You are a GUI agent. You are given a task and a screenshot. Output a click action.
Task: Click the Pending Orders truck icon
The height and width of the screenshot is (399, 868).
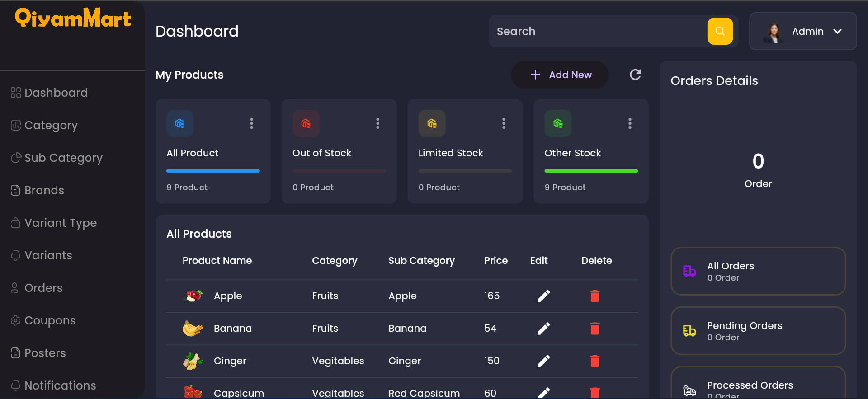click(x=689, y=331)
